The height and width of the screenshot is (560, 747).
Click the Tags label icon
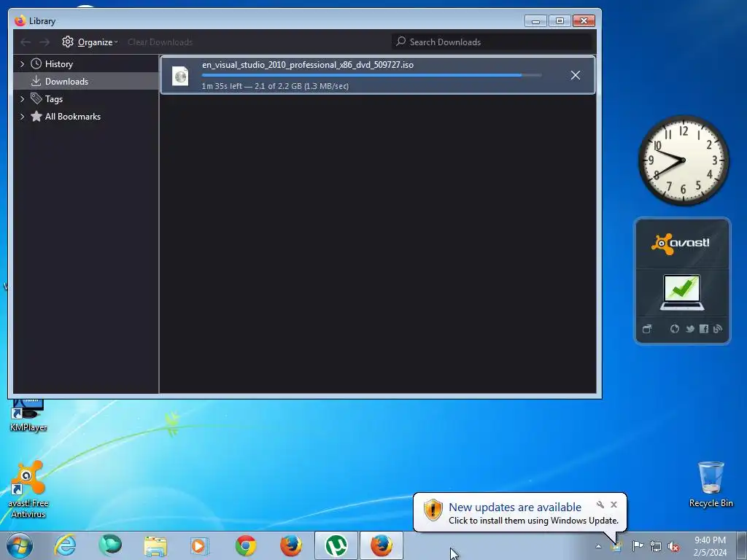point(36,98)
